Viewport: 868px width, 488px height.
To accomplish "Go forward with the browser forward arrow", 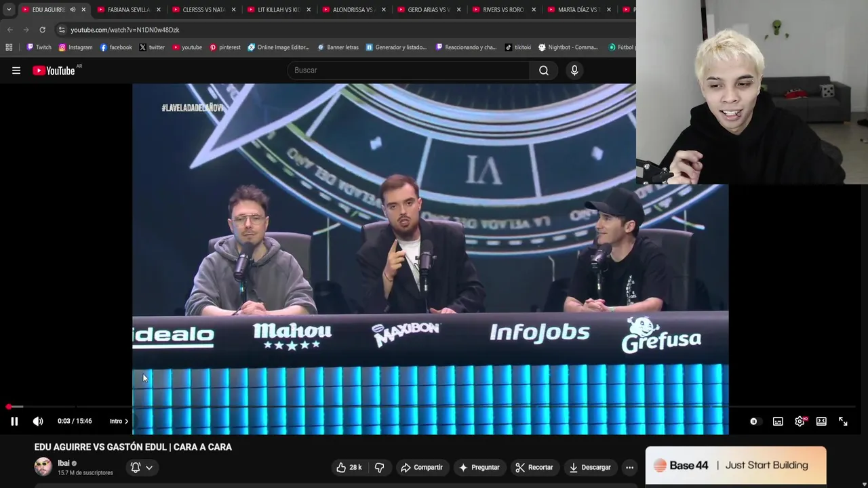I will (26, 30).
